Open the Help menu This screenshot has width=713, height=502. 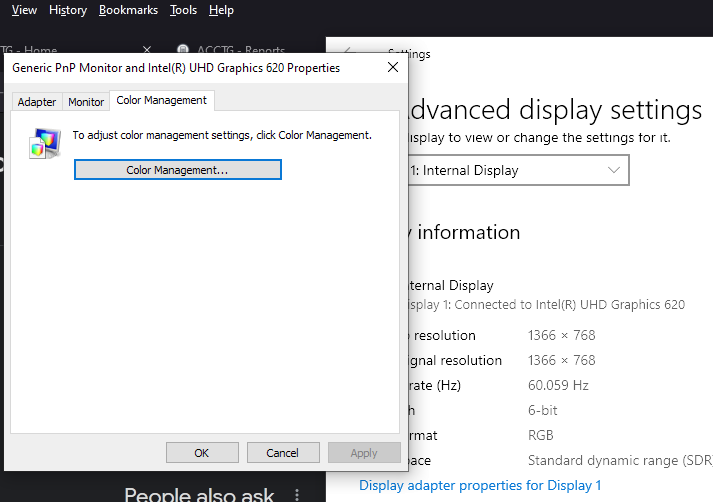coord(221,10)
